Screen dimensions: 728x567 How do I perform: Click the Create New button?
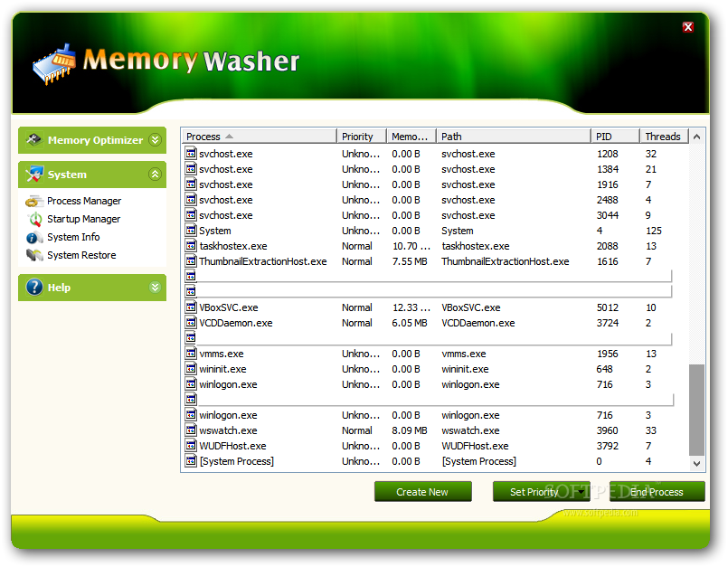click(422, 492)
